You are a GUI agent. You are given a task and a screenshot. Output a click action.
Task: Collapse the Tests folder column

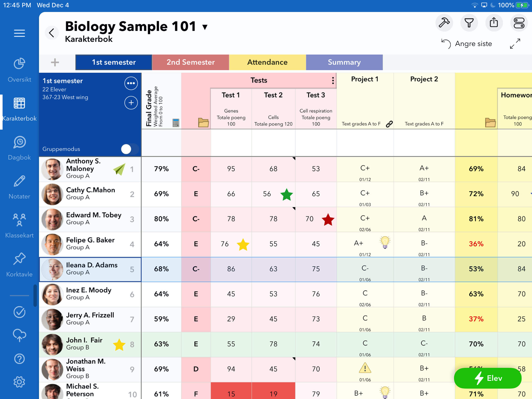[x=203, y=123]
